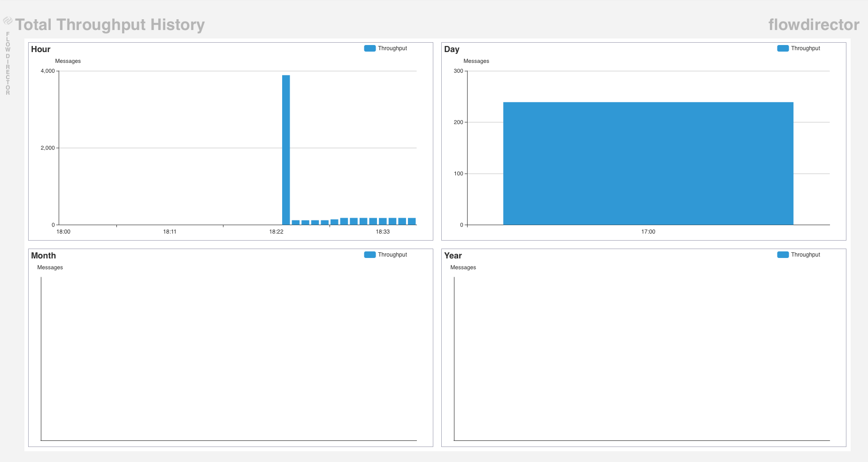This screenshot has width=868, height=462.
Task: Select the tallest bar in Hour chart
Action: (286, 150)
